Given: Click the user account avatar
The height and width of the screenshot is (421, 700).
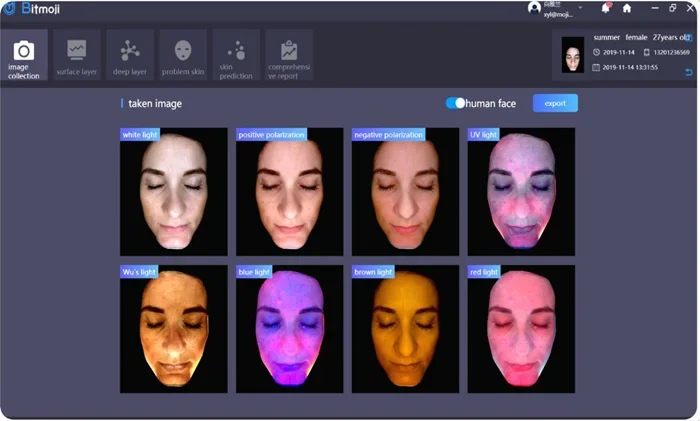Looking at the screenshot, I should (x=535, y=8).
